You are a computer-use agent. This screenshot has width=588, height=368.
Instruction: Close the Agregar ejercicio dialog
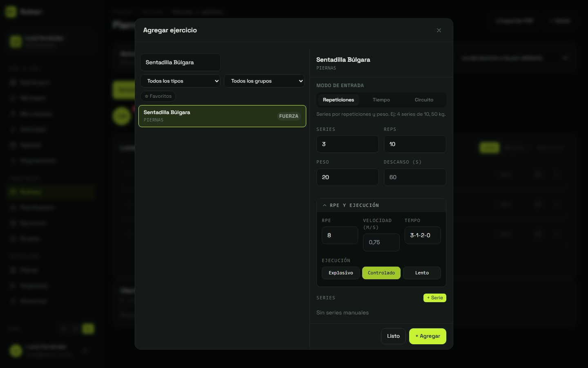pos(439,30)
